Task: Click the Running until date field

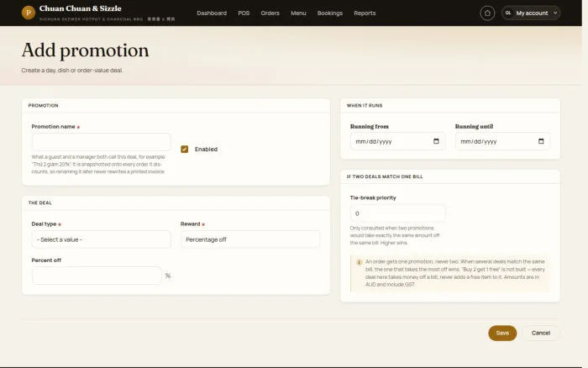Action: [x=502, y=141]
